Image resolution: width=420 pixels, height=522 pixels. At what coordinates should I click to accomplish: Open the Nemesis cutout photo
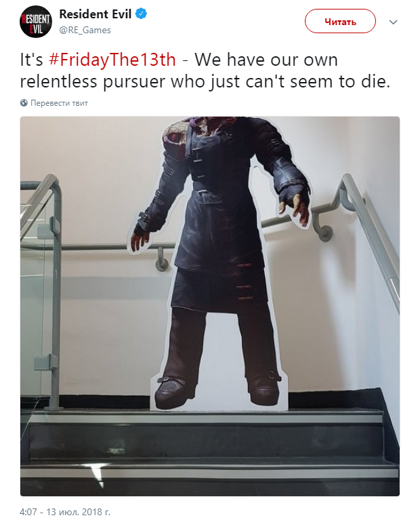(x=210, y=306)
